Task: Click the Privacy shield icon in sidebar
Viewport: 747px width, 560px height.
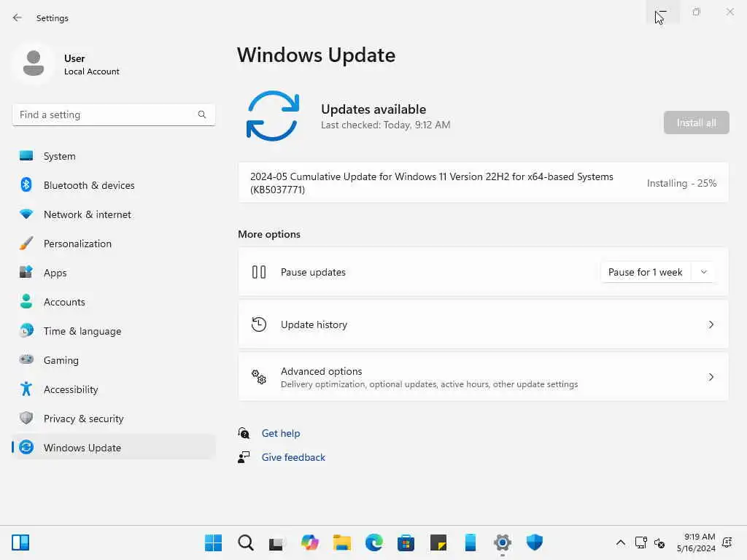Action: 26,418
